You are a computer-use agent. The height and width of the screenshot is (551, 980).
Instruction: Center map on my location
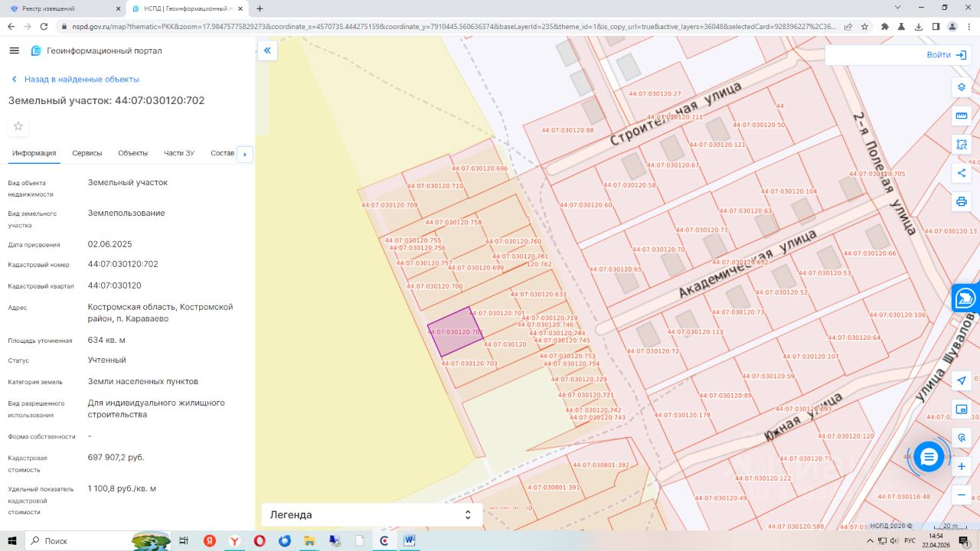pos(961,380)
